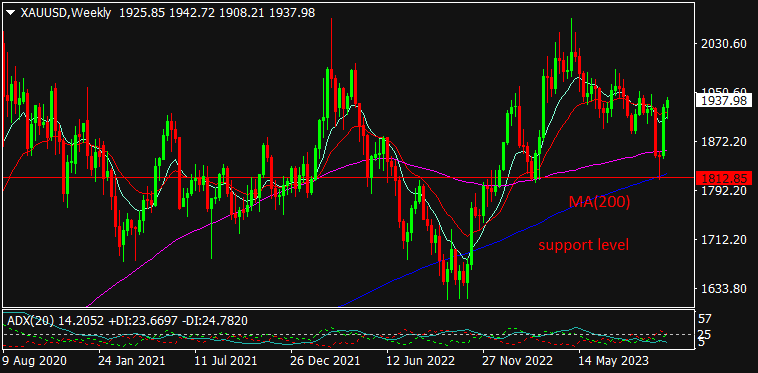Select the 'support level' text annotation
Viewport: 758px width, 373px height.
[583, 244]
